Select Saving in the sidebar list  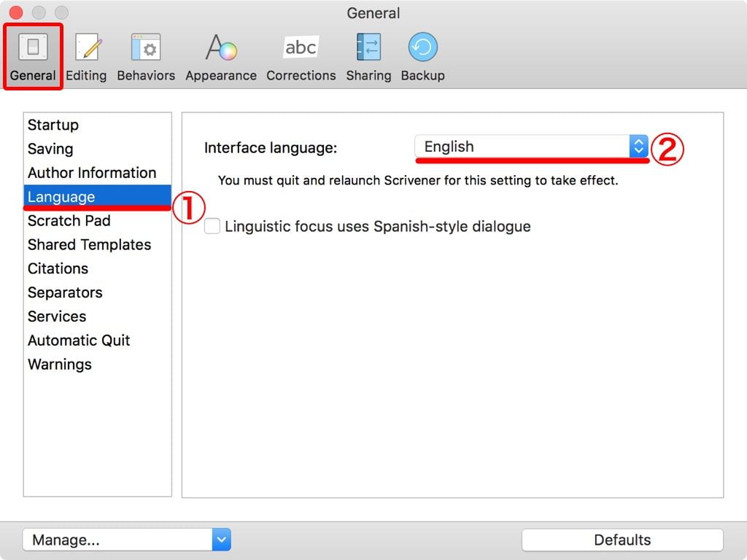[97, 149]
